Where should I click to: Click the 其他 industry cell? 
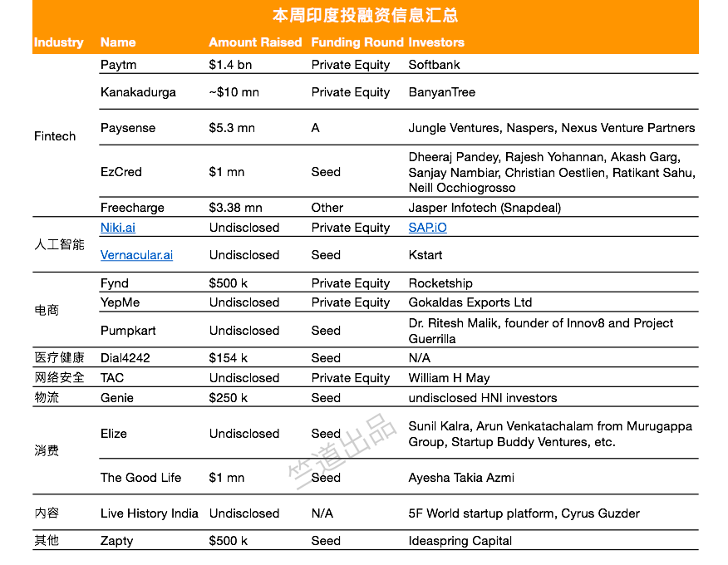[47, 540]
